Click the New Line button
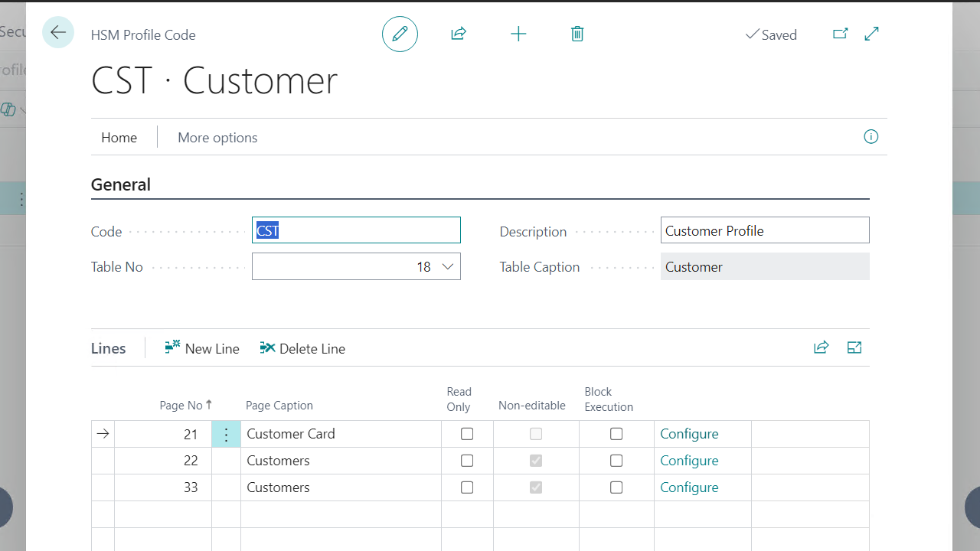980x551 pixels. pyautogui.click(x=202, y=348)
